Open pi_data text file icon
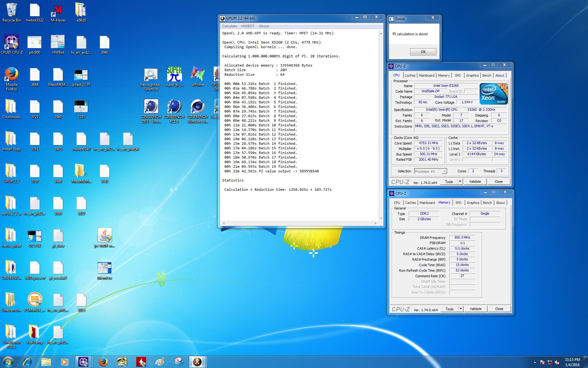 click(x=58, y=238)
